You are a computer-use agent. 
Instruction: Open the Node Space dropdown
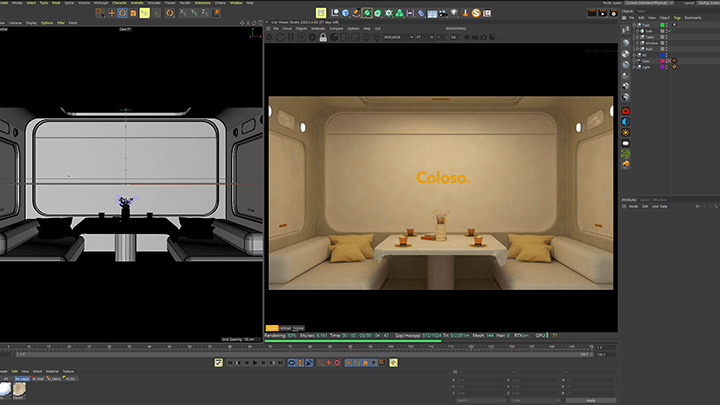click(x=649, y=3)
